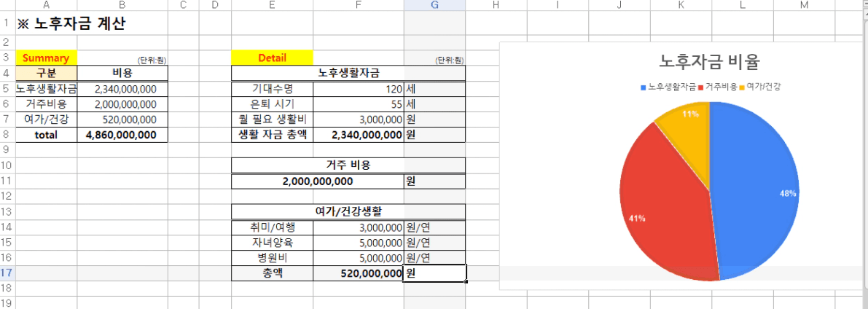Click the yellow Summary header cell
Image resolution: width=868 pixels, height=309 pixels.
click(x=47, y=58)
